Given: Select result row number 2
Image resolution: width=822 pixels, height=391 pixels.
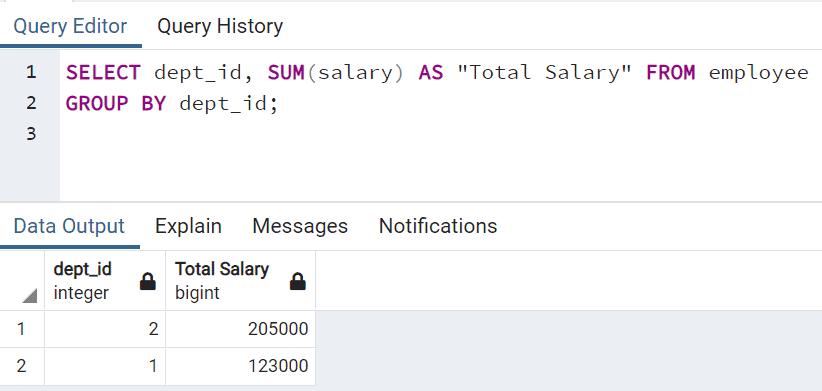Looking at the screenshot, I should pyautogui.click(x=22, y=365).
